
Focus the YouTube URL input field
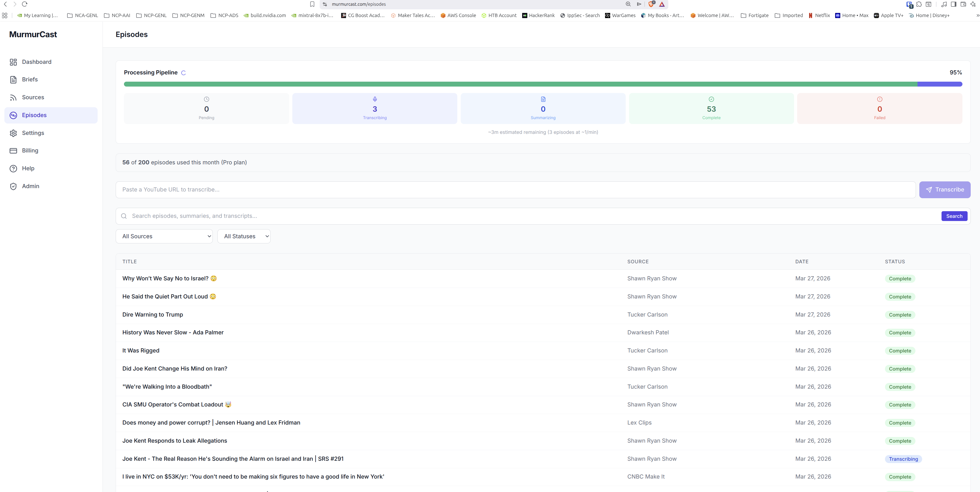point(515,190)
